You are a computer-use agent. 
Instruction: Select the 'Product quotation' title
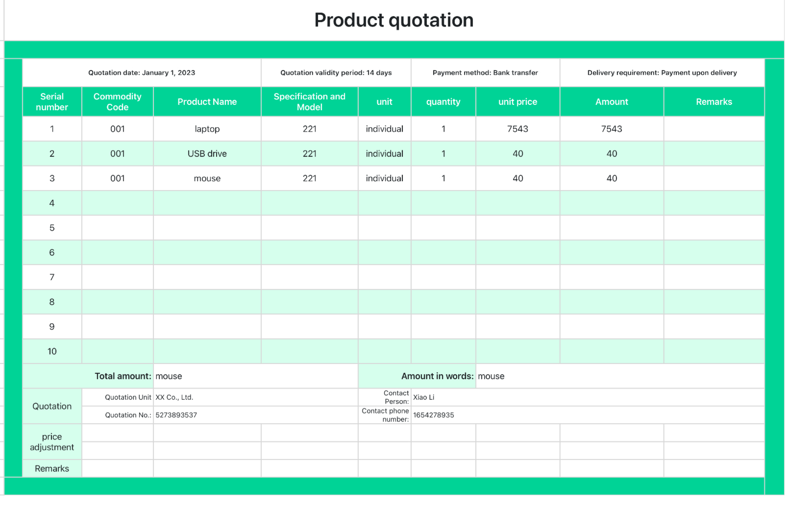pos(394,20)
